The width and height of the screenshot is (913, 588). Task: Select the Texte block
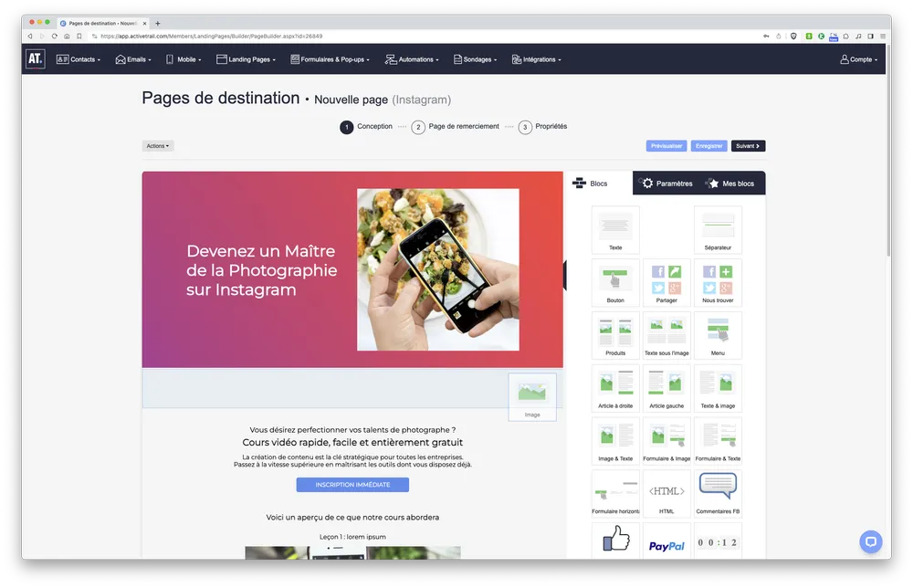[x=614, y=227]
